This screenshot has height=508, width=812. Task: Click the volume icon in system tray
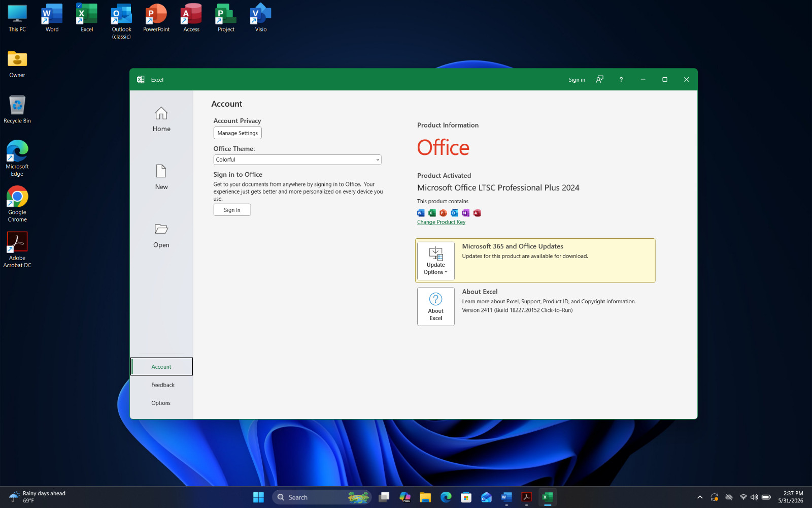tap(754, 497)
